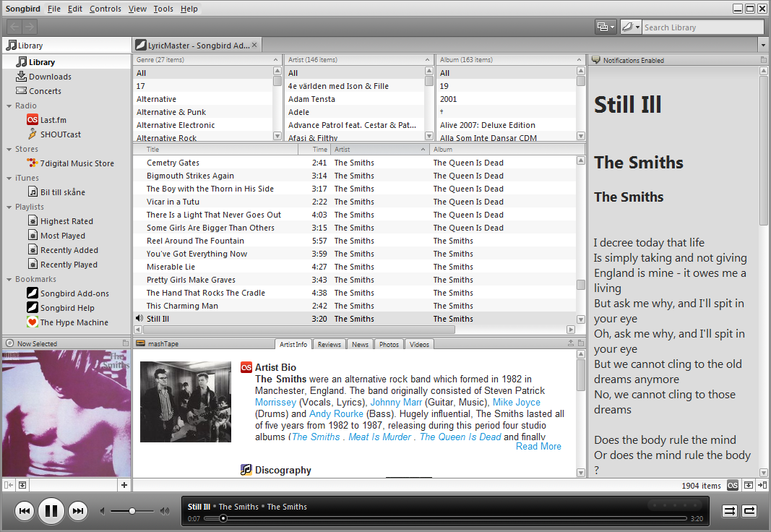Toggle shuffle mode in player bar
The width and height of the screenshot is (771, 532).
[x=730, y=511]
